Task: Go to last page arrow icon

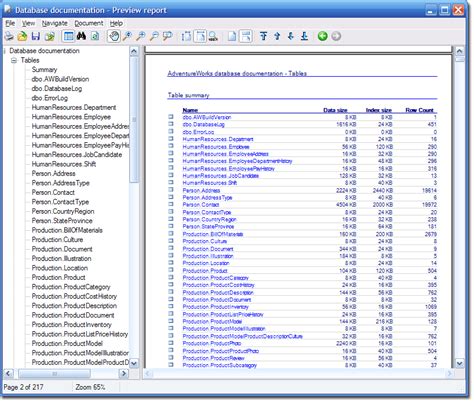Action: (x=304, y=36)
